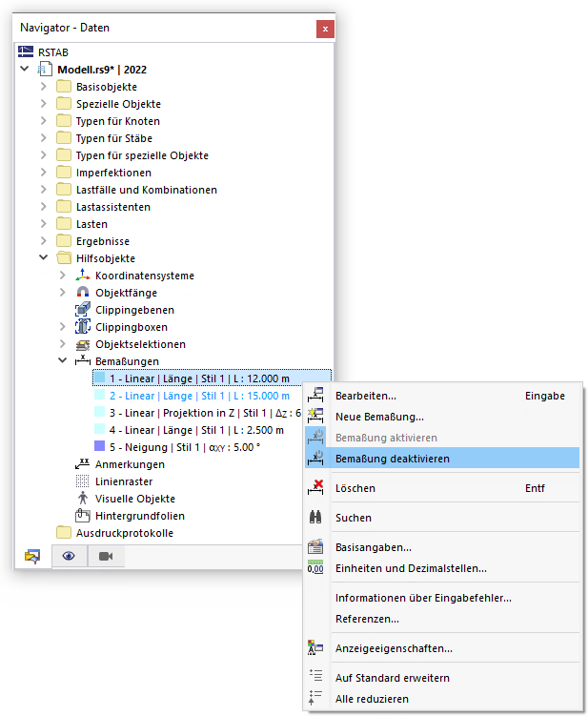
Task: Collapse the Hilfsobjekte folder
Action: [44, 257]
